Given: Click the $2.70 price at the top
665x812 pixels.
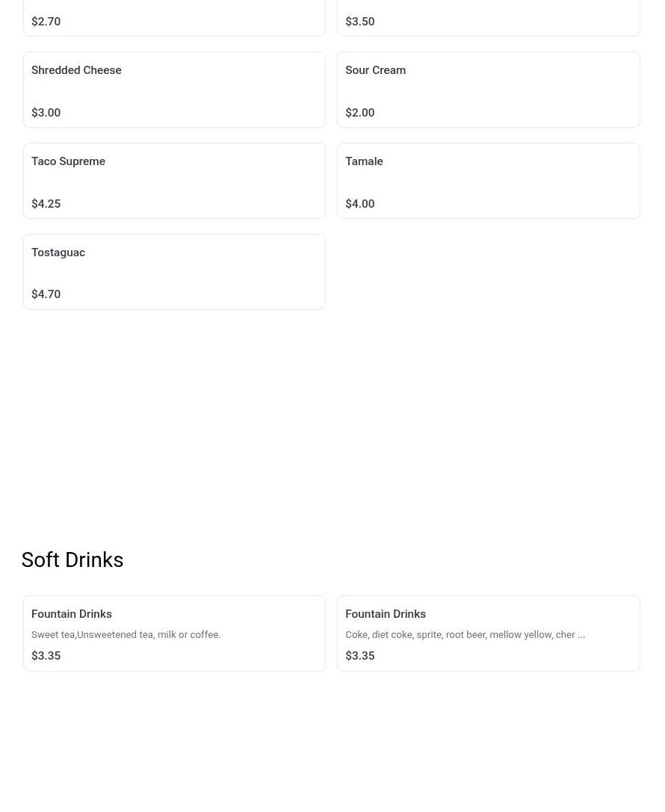Looking at the screenshot, I should [46, 22].
